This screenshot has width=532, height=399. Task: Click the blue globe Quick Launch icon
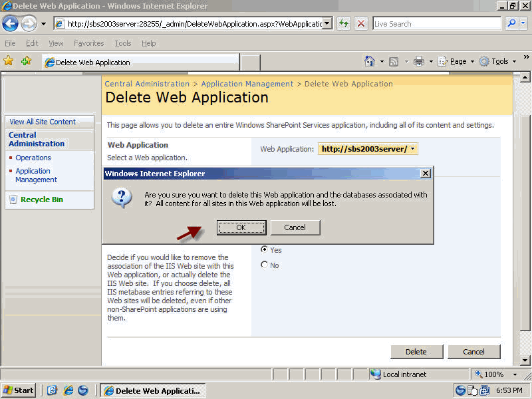click(83, 390)
